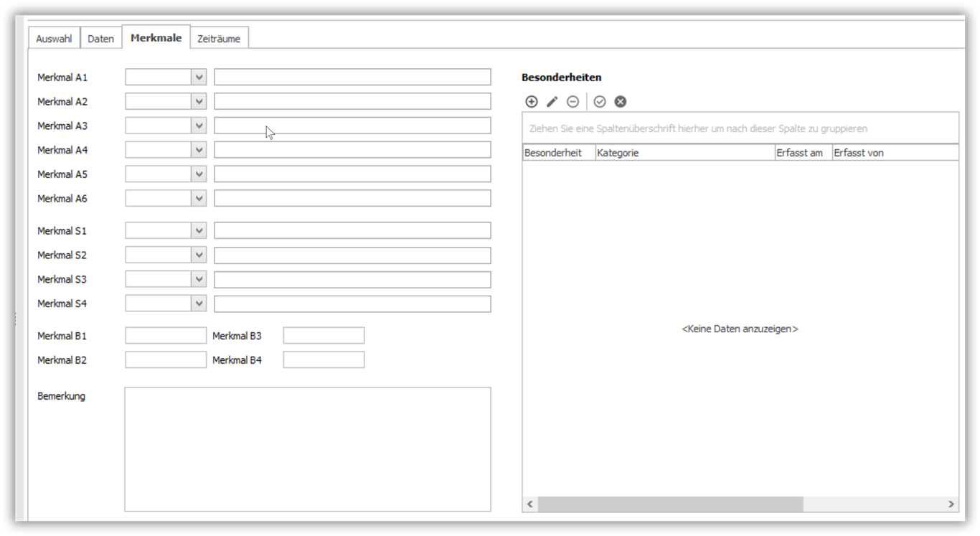Image resolution: width=980 pixels, height=536 pixels.
Task: Open the Merkmal A4 dropdown
Action: [199, 150]
